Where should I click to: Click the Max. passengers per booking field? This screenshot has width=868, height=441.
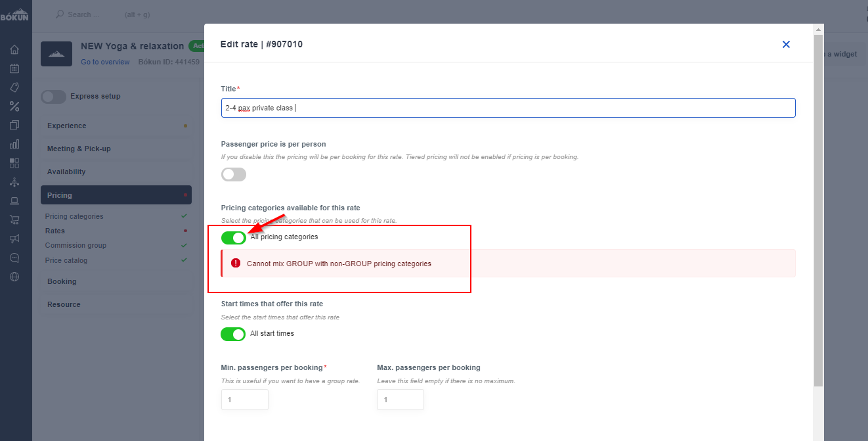click(401, 400)
